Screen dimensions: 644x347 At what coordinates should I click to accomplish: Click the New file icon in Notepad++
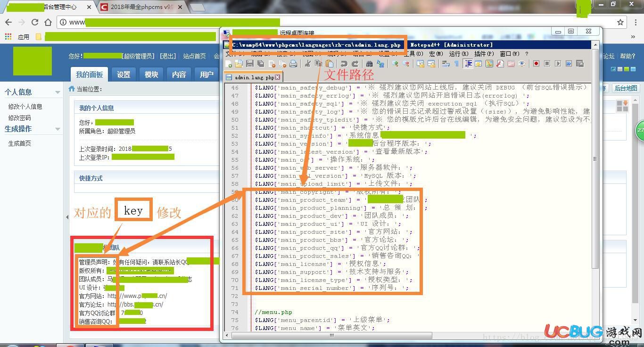click(229, 64)
